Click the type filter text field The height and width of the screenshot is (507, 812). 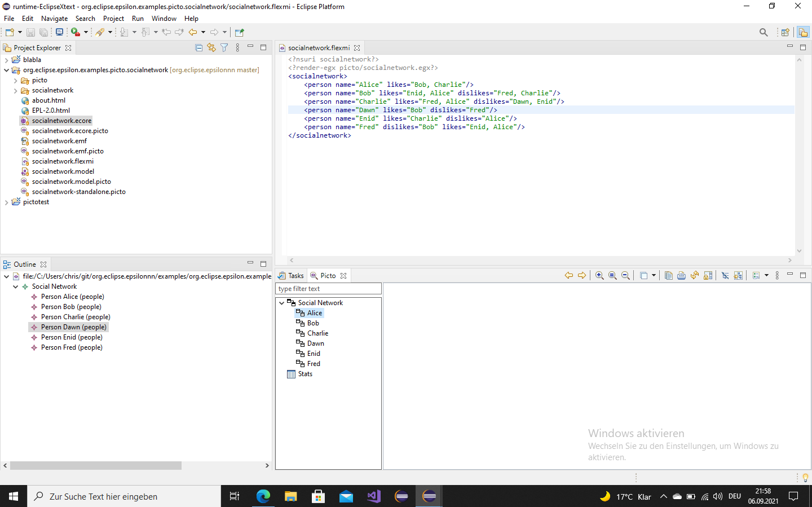[328, 289]
